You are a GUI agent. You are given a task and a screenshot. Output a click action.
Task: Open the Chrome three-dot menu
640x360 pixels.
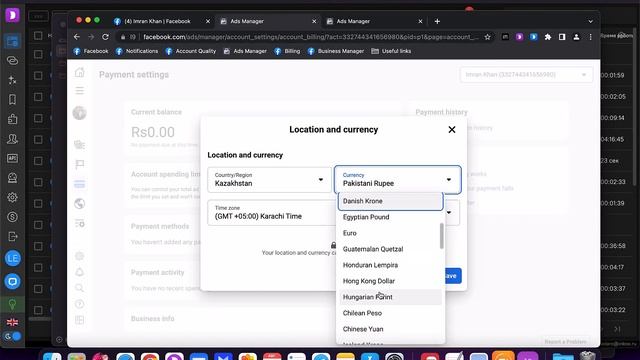point(591,37)
